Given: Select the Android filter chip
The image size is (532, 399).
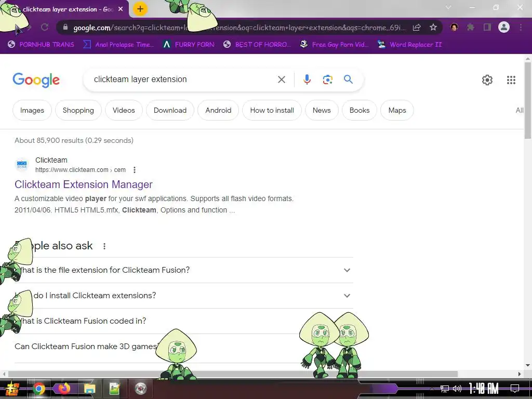Looking at the screenshot, I should [x=218, y=110].
